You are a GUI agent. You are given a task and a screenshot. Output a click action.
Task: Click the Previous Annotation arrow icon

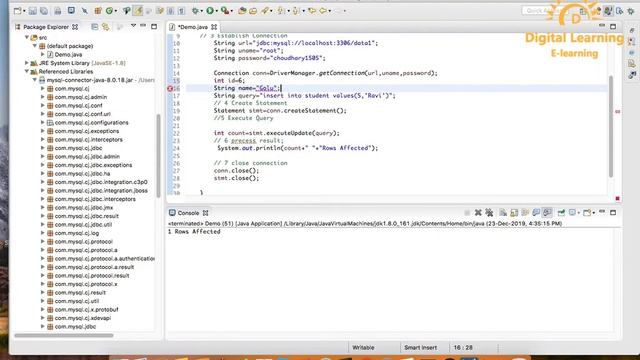click(296, 11)
